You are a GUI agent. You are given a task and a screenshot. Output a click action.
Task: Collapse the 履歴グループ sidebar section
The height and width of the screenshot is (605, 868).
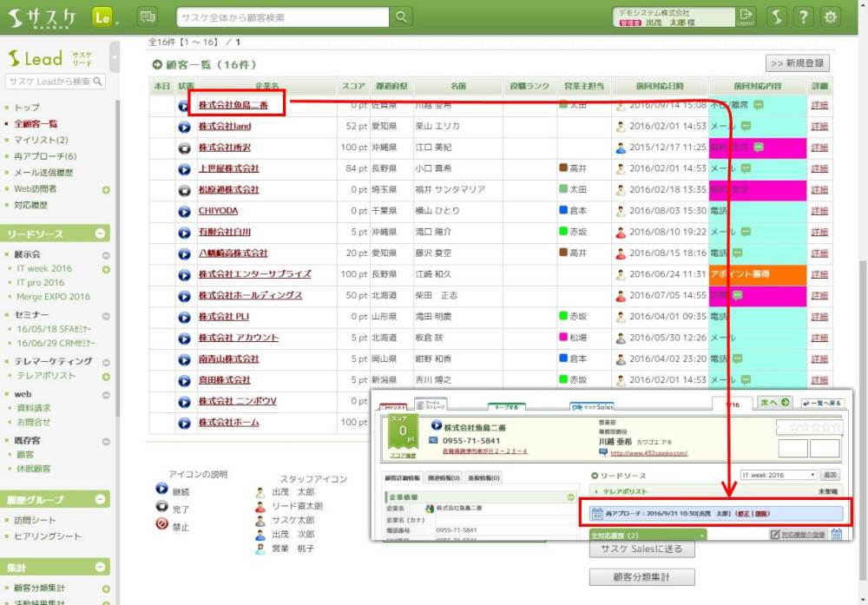[101, 500]
